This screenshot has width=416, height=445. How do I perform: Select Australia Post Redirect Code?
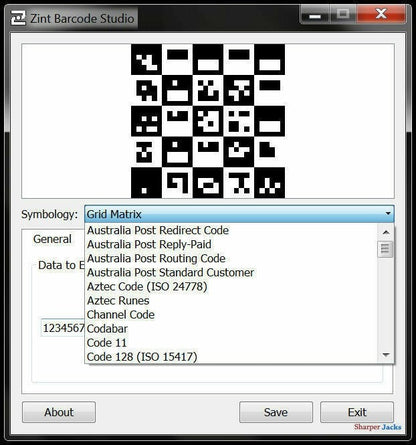click(231, 230)
